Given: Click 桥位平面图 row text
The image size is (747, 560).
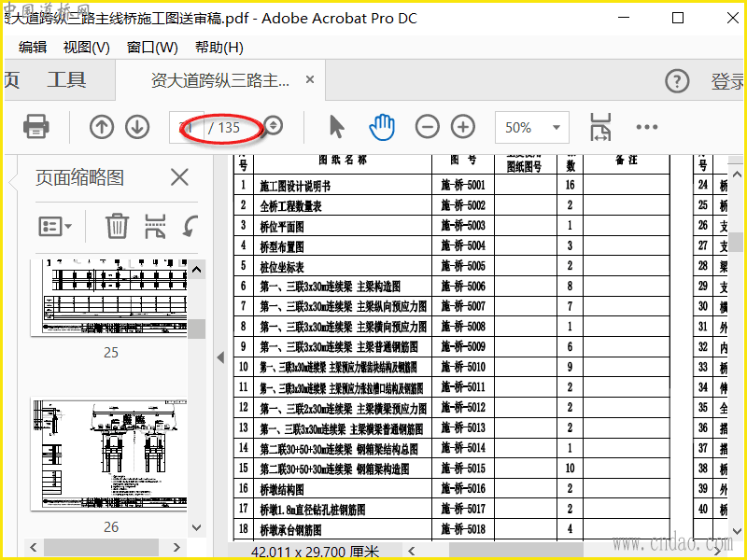Looking at the screenshot, I should [x=282, y=227].
